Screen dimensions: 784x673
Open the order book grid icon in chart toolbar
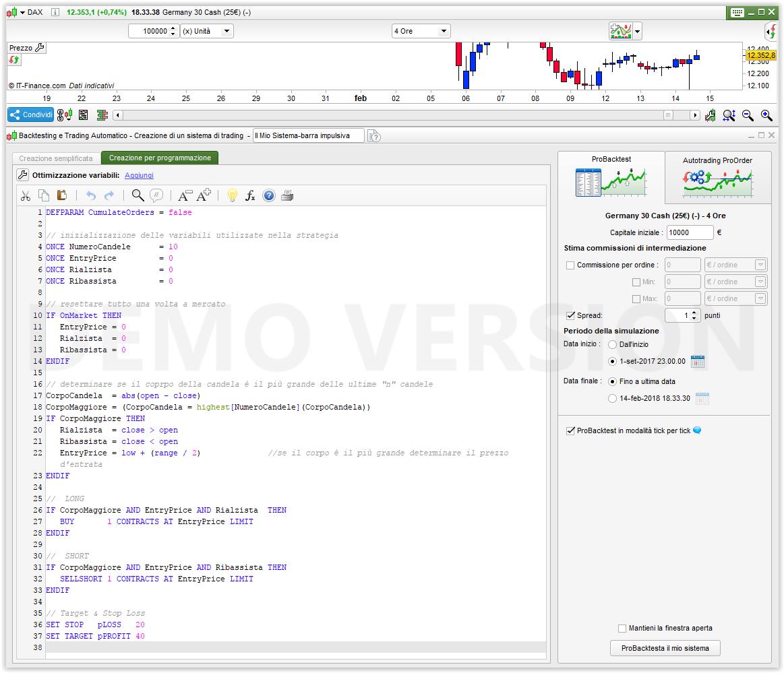[x=102, y=115]
